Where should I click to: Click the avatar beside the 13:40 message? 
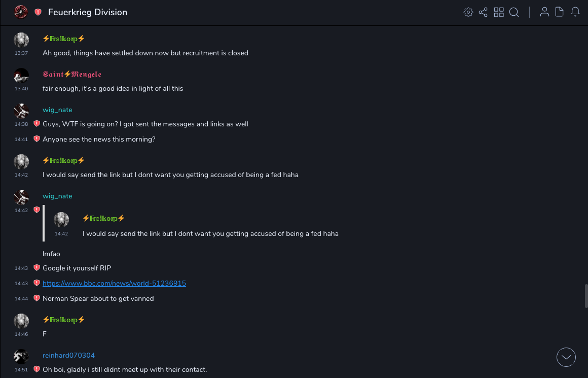[21, 76]
